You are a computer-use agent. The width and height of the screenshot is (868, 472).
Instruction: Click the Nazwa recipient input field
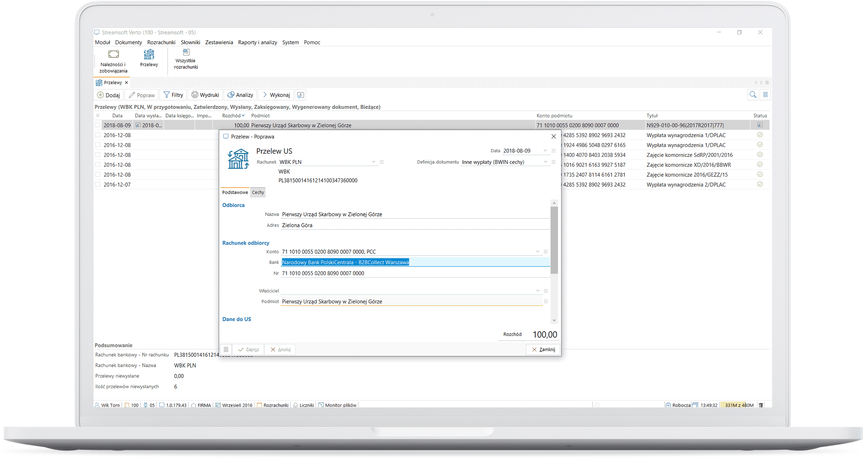(415, 214)
